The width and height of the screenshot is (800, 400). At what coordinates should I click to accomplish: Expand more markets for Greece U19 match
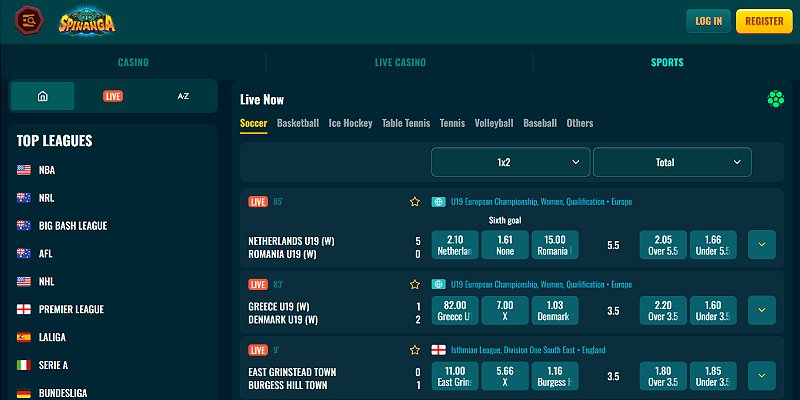762,310
